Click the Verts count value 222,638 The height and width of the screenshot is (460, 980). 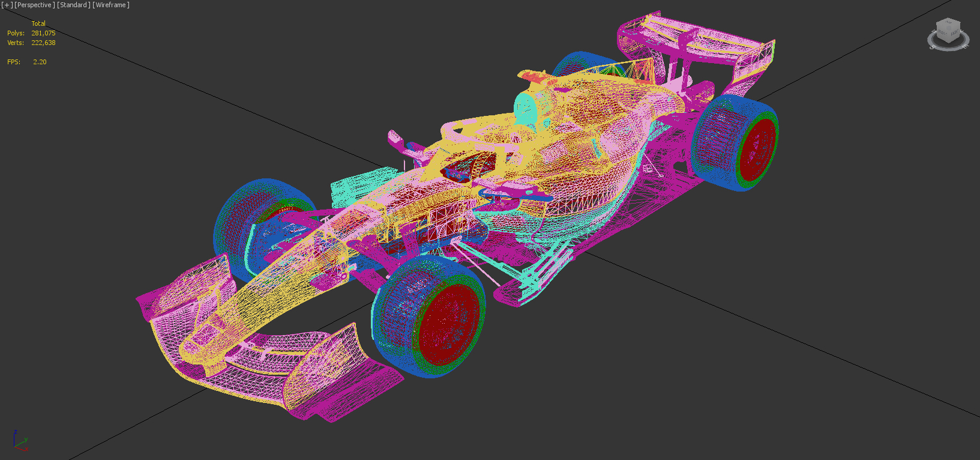click(x=43, y=43)
